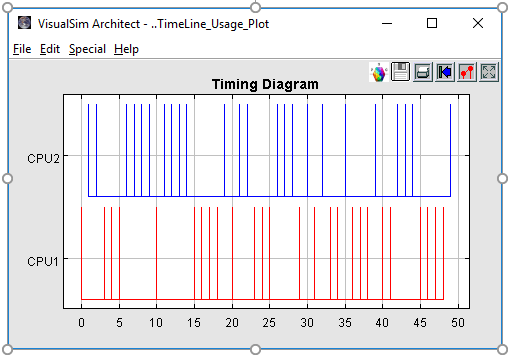This screenshot has width=515, height=362.
Task: Click the blue CPU2 pulse at time 49
Action: pos(450,150)
